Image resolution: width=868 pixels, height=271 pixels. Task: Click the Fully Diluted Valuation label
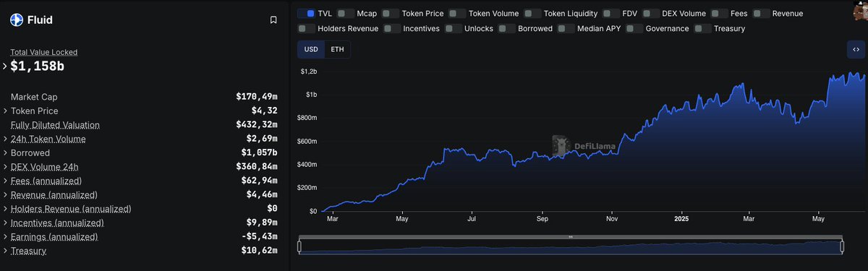(x=55, y=125)
